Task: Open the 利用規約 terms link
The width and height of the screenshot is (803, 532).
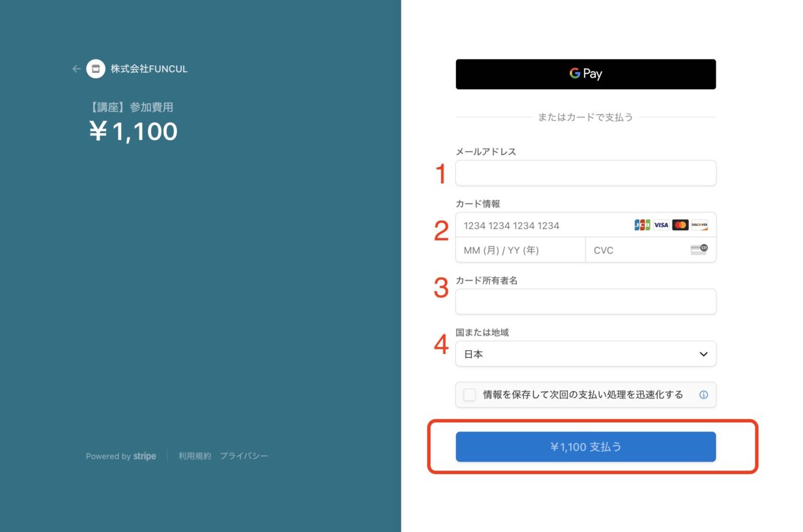Action: point(194,456)
